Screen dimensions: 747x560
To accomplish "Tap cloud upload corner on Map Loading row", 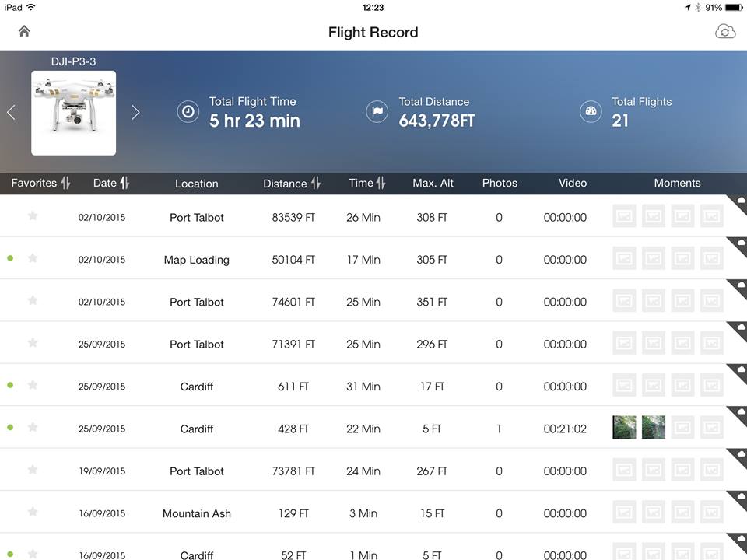I will [739, 245].
